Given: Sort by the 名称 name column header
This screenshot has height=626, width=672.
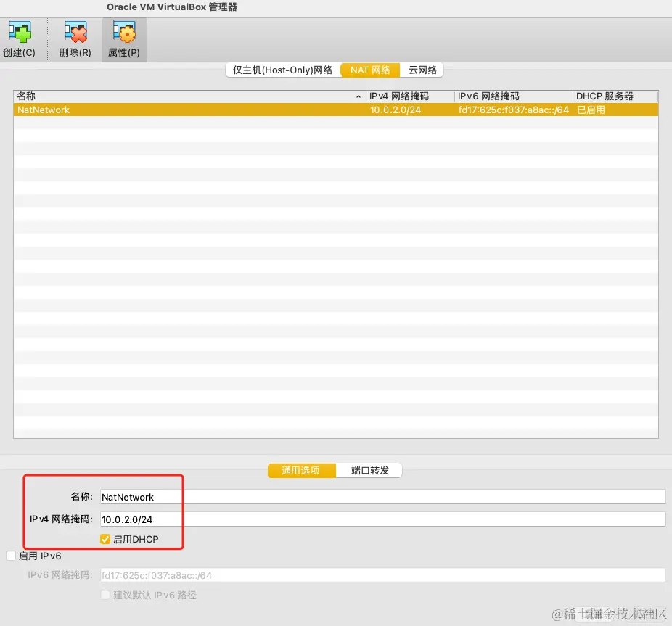Looking at the screenshot, I should 189,96.
